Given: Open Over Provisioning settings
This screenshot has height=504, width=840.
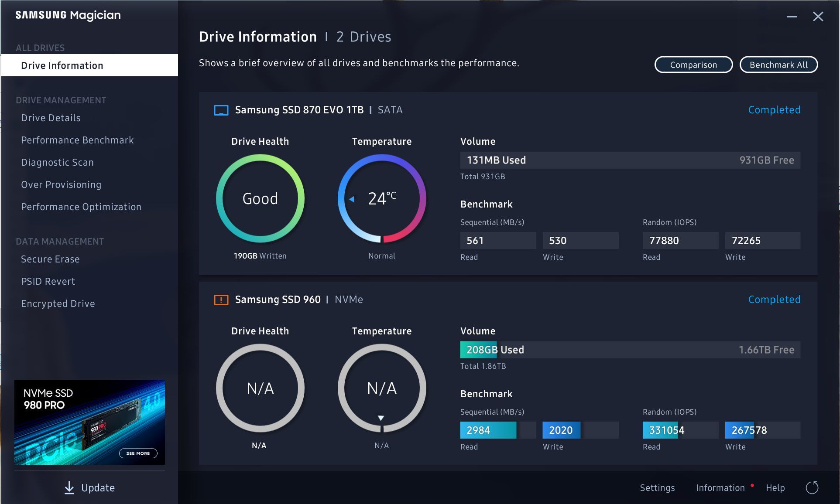Looking at the screenshot, I should coord(61,184).
